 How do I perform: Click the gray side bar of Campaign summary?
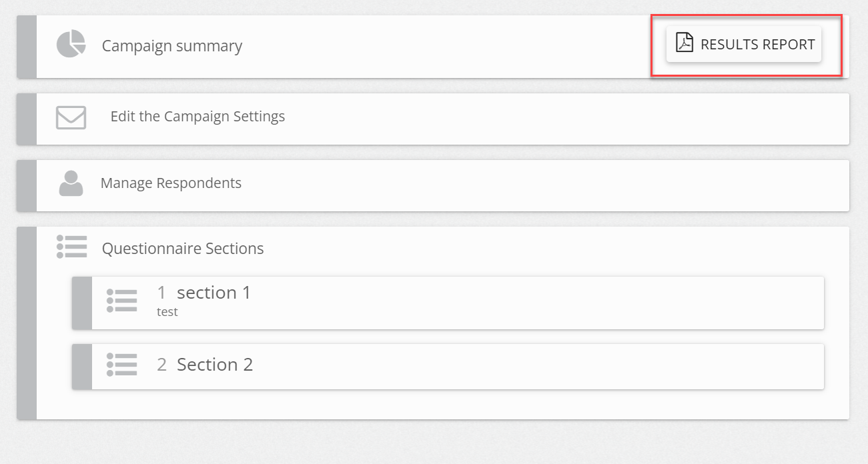[x=27, y=47]
